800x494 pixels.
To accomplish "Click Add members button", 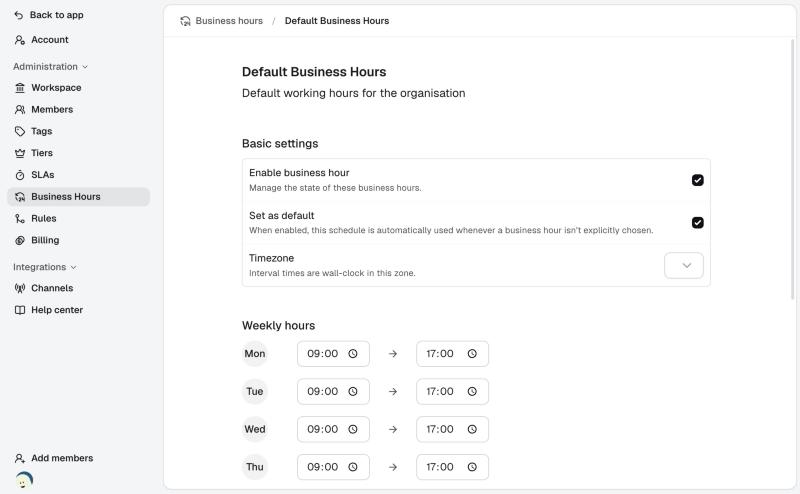I will [x=54, y=458].
